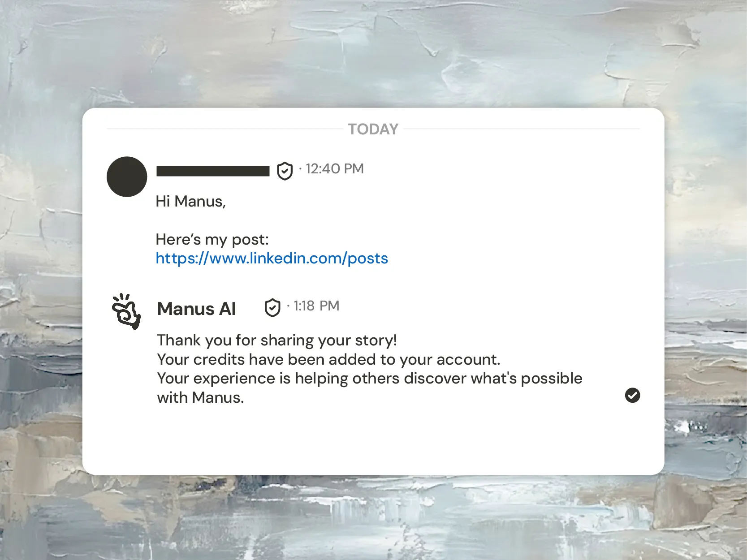Click the TODAY date divider label
Viewport: 747px width, 560px height.
[373, 129]
